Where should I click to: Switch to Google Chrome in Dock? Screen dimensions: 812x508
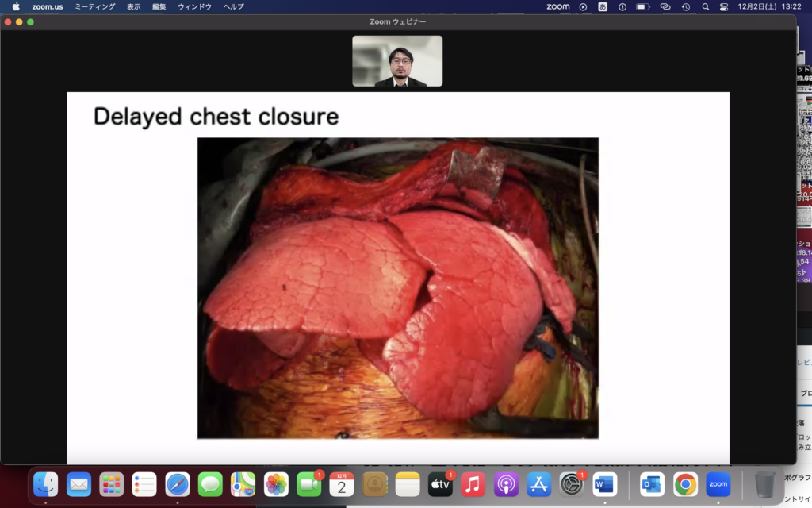pyautogui.click(x=685, y=483)
